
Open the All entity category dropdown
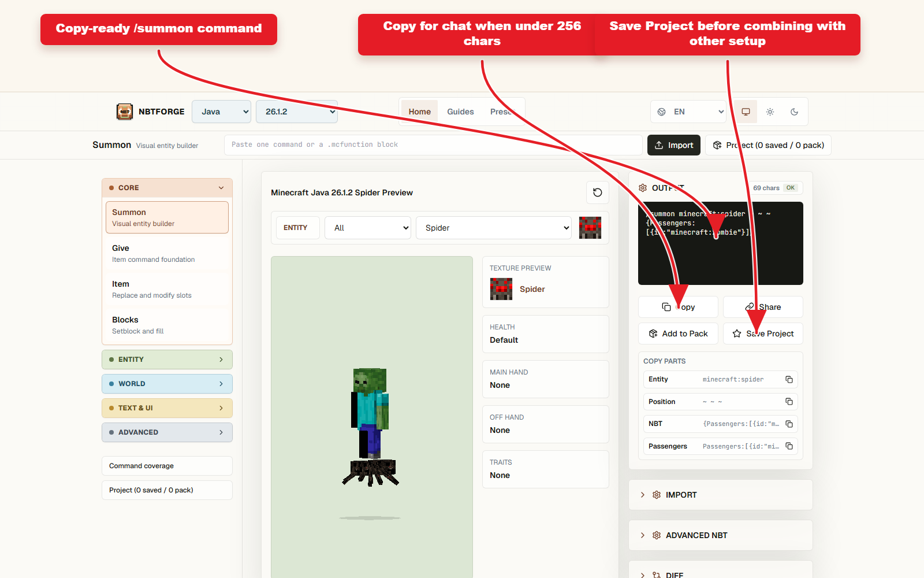point(368,228)
